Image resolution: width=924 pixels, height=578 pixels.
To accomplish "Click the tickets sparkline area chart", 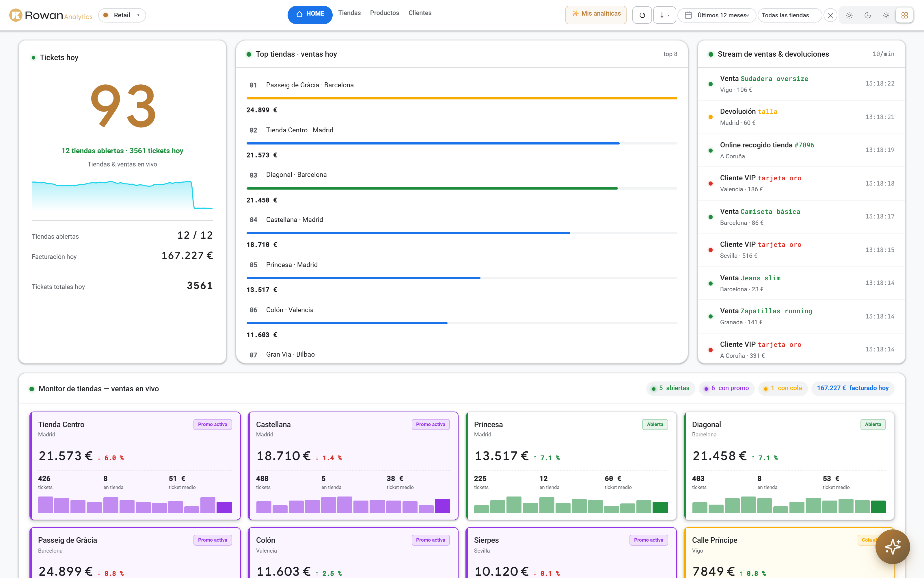I will click(122, 195).
